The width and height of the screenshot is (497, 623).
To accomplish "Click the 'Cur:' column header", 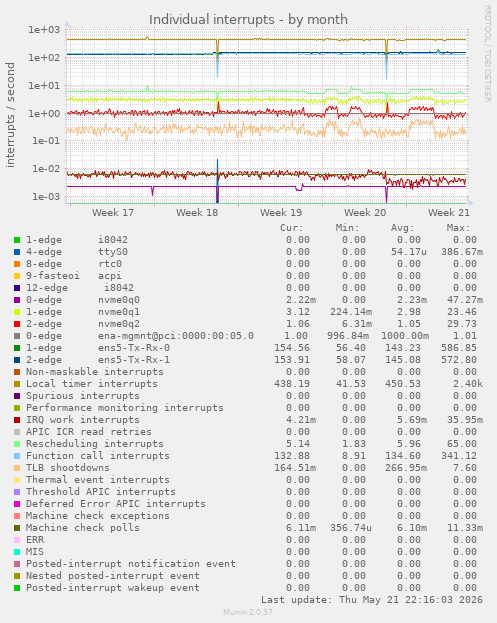I will pos(292,228).
